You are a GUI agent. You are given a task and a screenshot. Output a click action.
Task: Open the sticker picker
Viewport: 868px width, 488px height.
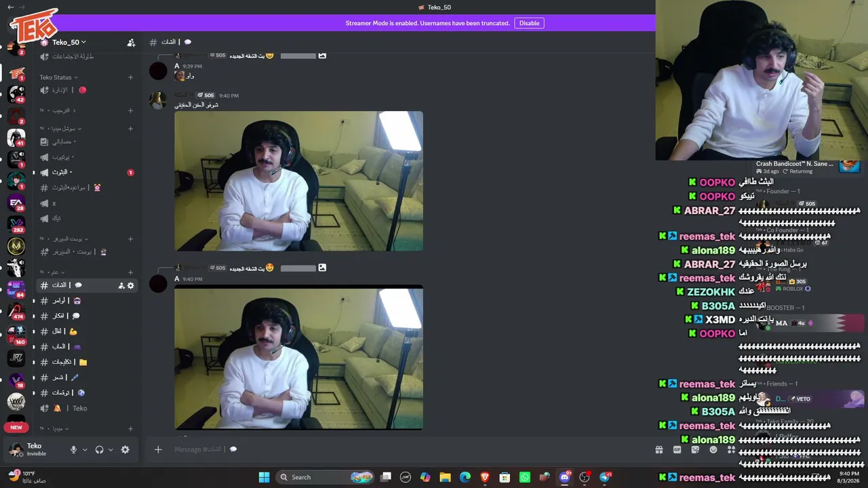(695, 449)
